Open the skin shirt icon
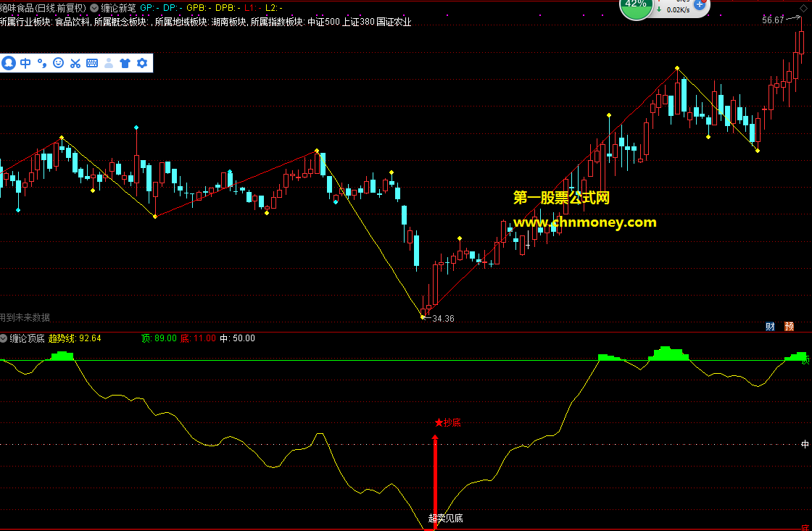The width and height of the screenshot is (812, 531). (125, 63)
